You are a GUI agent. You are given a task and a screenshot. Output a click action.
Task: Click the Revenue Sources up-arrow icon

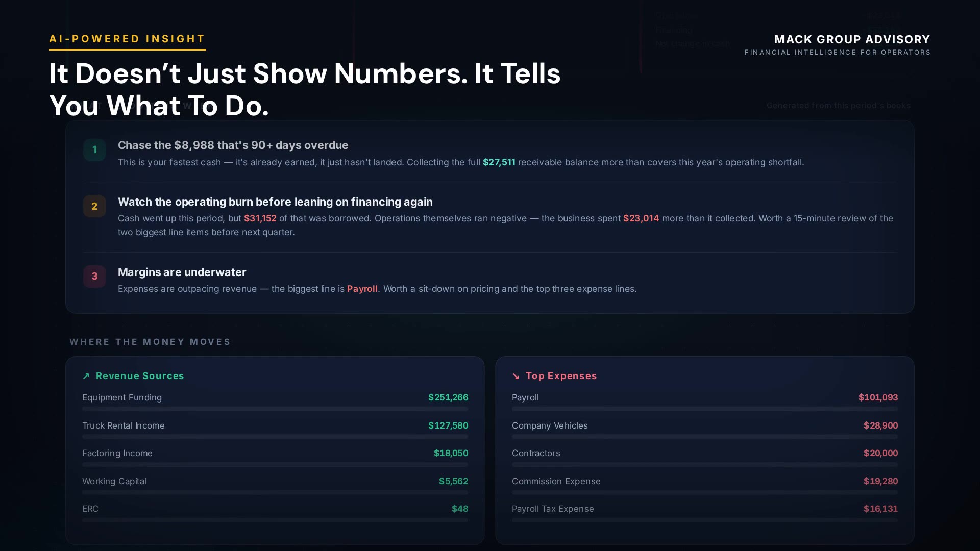point(86,376)
